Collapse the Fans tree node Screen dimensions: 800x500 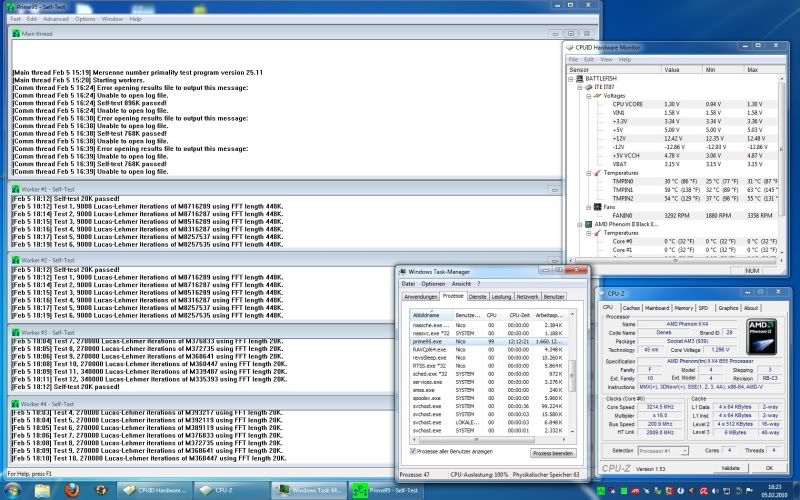588,207
